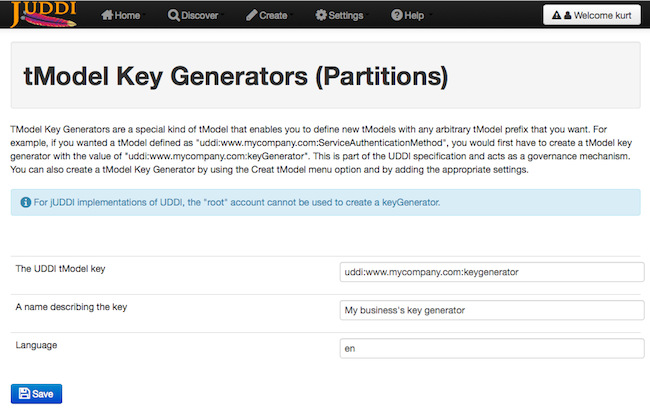Viewport: 650px width, 416px height.
Task: Open the Help menu
Action: (414, 16)
